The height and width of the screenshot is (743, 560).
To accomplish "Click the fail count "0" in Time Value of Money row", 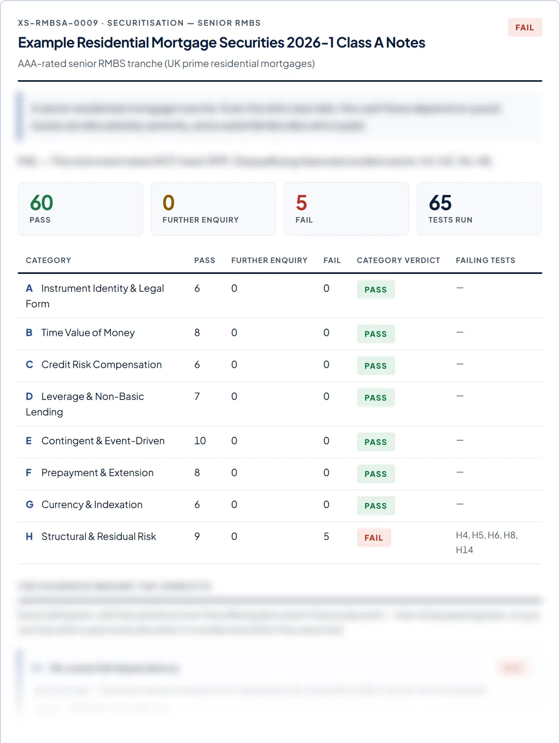I will (326, 332).
